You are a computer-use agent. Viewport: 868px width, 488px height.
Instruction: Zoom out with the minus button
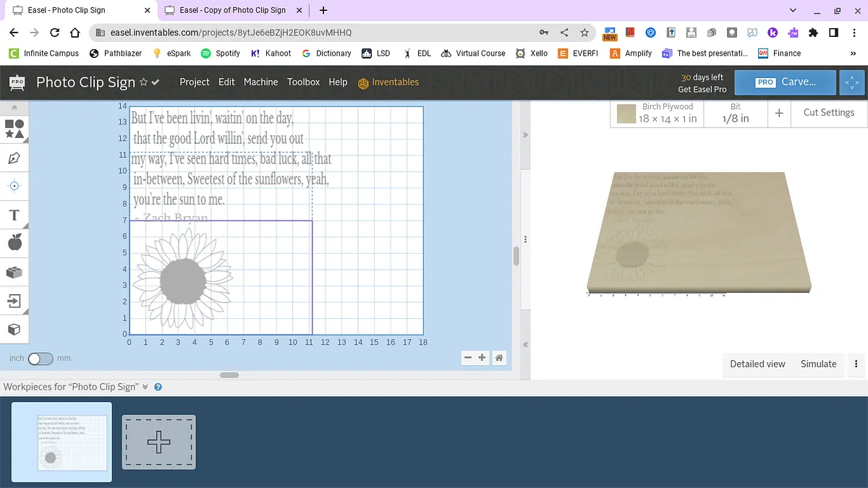point(468,357)
